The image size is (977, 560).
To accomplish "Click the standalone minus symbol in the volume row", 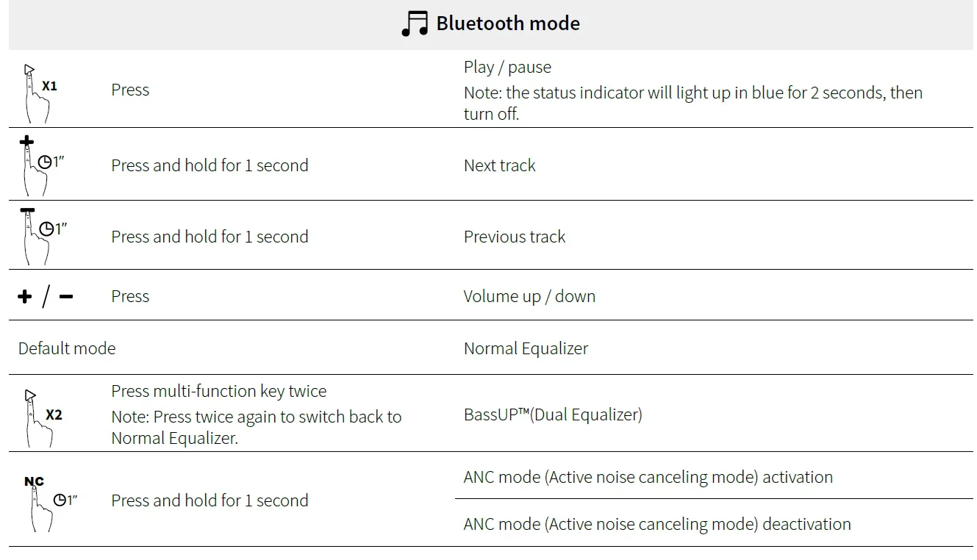I will (x=66, y=296).
